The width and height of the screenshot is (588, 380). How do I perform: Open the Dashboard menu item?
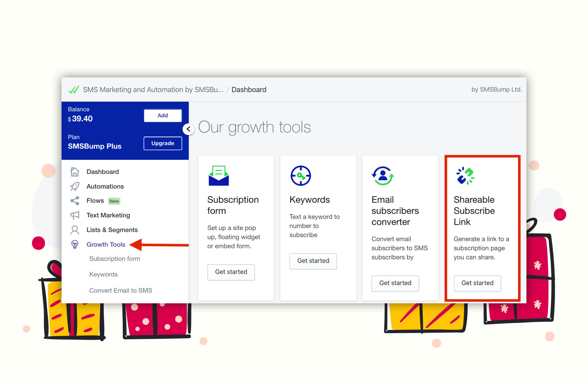[x=102, y=172]
